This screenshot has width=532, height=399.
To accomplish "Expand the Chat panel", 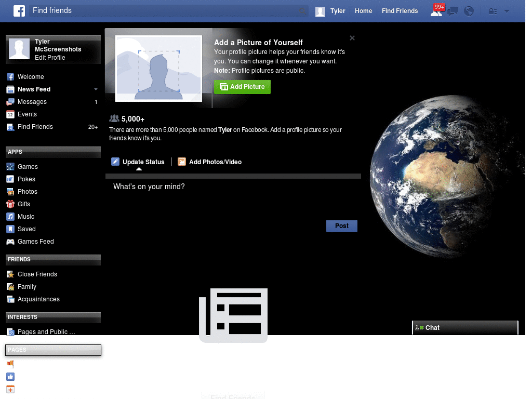I will click(464, 327).
